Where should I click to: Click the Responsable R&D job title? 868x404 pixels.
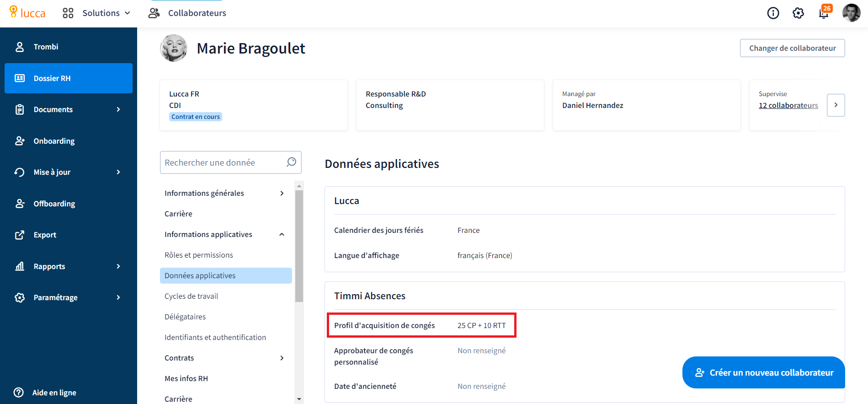coord(396,94)
